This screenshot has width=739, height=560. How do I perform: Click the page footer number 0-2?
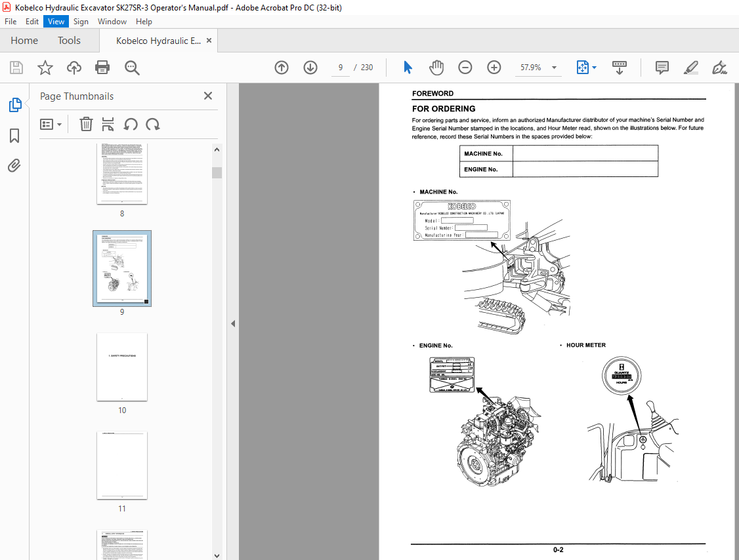[558, 550]
